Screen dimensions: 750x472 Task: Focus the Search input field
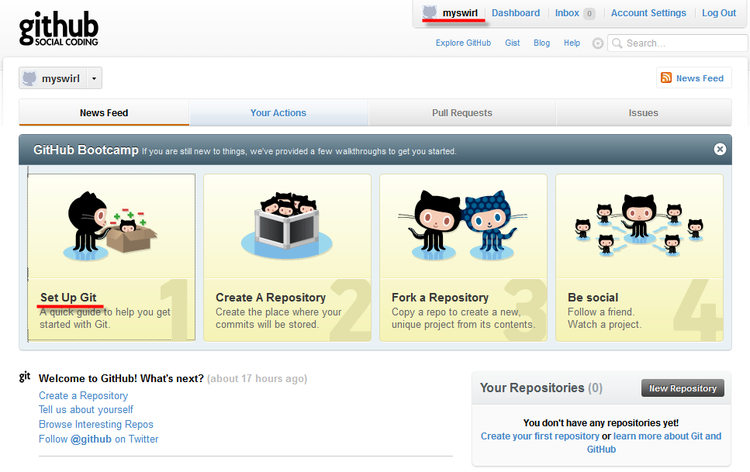[x=678, y=43]
